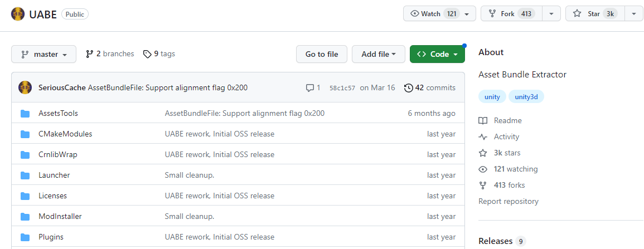The height and width of the screenshot is (249, 644).
Task: Open the Watch options dropdown arrow
Action: (467, 14)
